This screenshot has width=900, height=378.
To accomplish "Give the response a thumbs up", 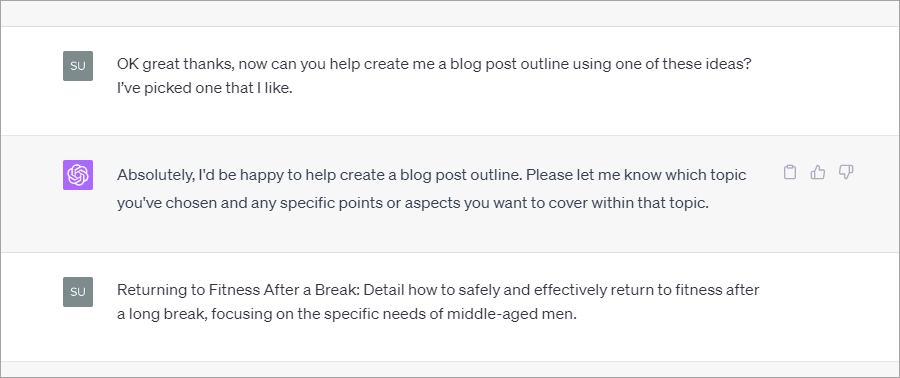I will coord(818,172).
